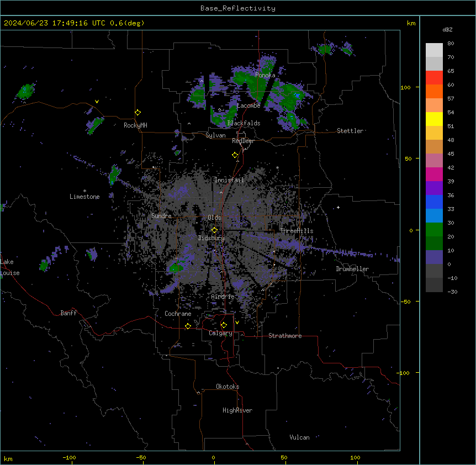Click the green 30 dBZ legend swatch
This screenshot has height=465, width=476.
(434, 230)
